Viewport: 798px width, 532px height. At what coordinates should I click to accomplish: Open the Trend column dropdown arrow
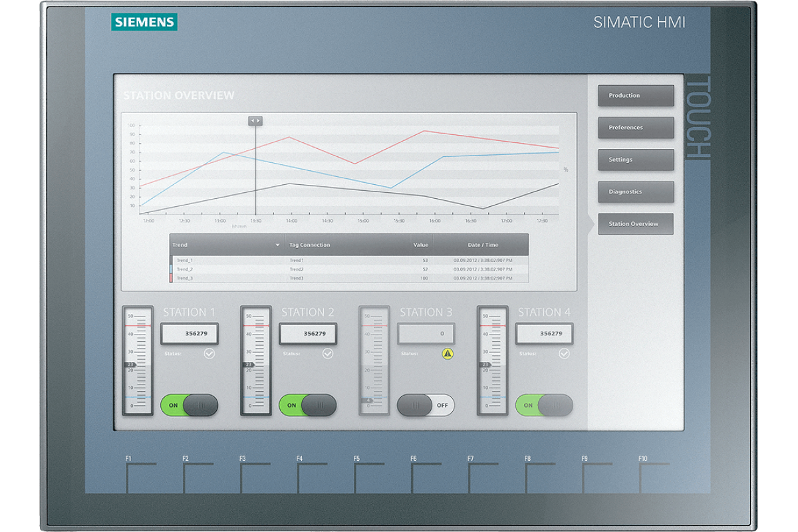pyautogui.click(x=277, y=245)
